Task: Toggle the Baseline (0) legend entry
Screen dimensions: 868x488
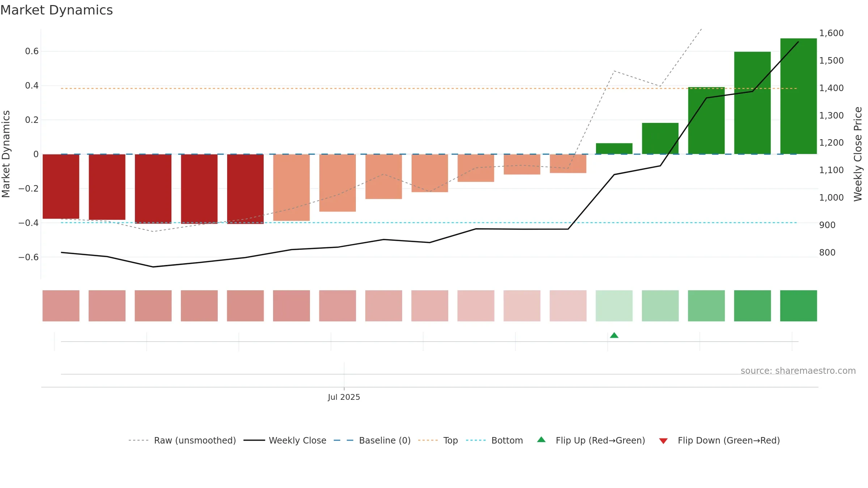Action: (x=372, y=440)
